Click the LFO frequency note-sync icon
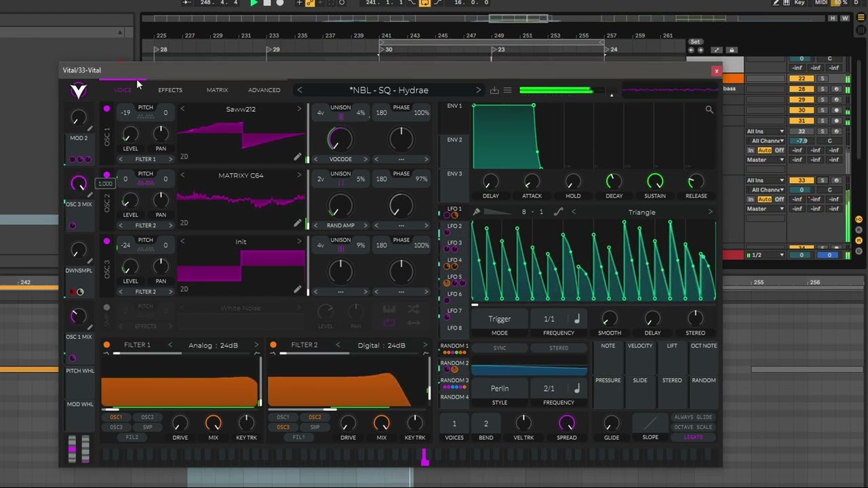 [577, 319]
